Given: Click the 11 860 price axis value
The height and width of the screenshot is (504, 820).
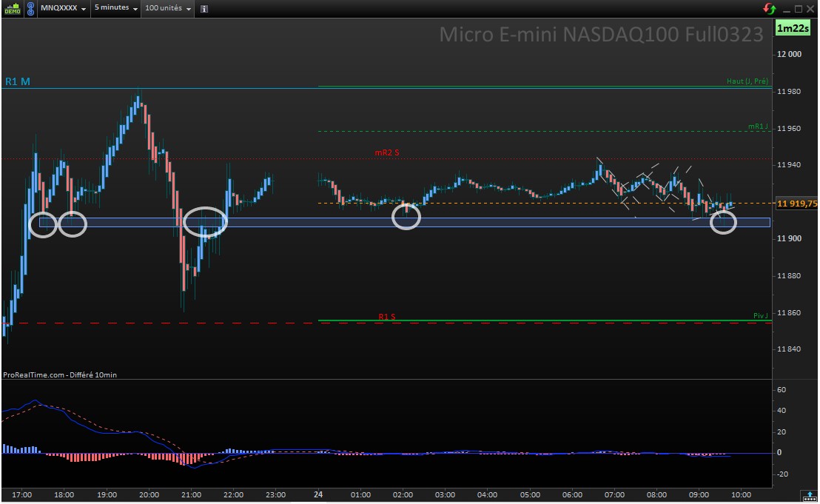Looking at the screenshot, I should [x=789, y=313].
